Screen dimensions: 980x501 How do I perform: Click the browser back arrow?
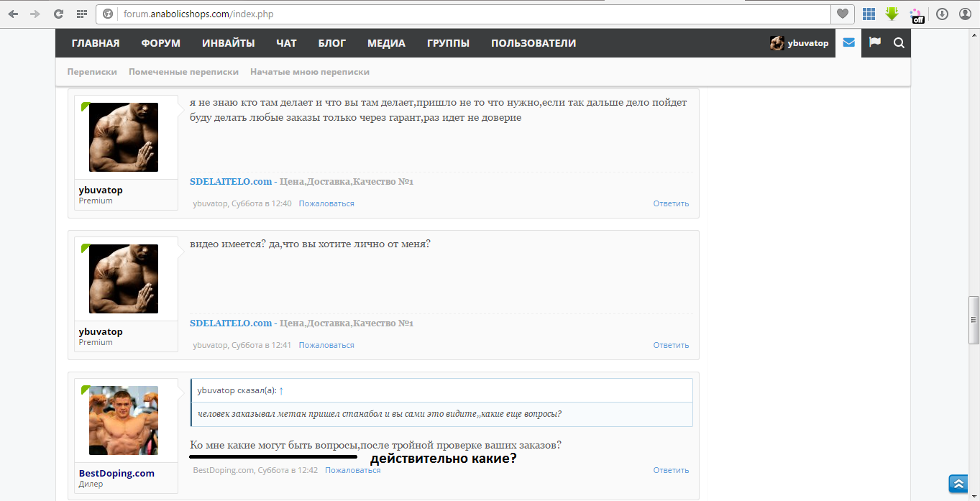(x=13, y=14)
